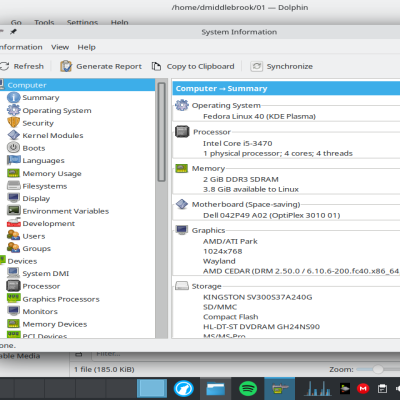Click the light blue taskbar window button
This screenshot has height=400, width=400.
152,388
